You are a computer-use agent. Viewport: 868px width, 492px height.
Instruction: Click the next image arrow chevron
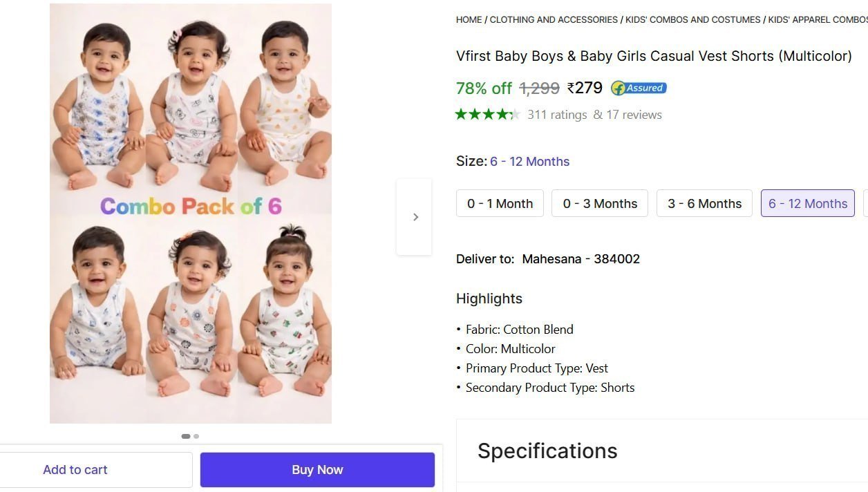click(x=415, y=217)
